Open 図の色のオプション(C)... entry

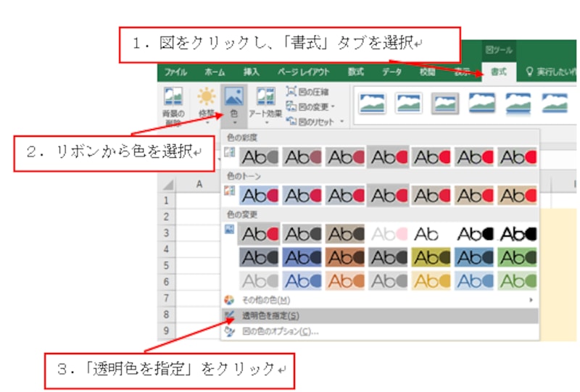(x=380, y=331)
